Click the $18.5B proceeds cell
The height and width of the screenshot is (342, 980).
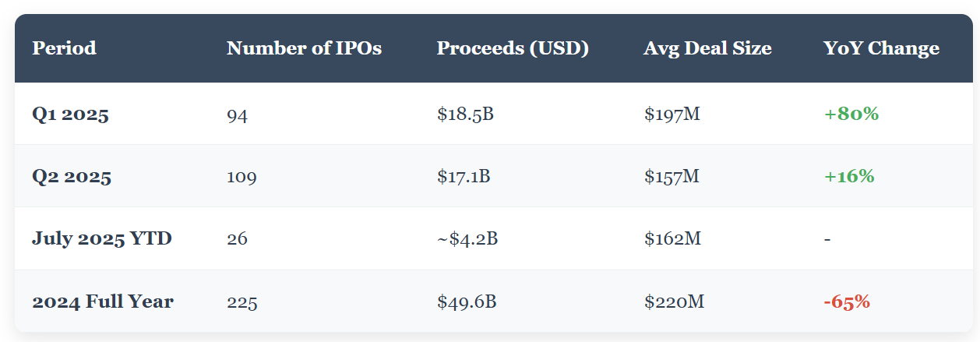[466, 115]
